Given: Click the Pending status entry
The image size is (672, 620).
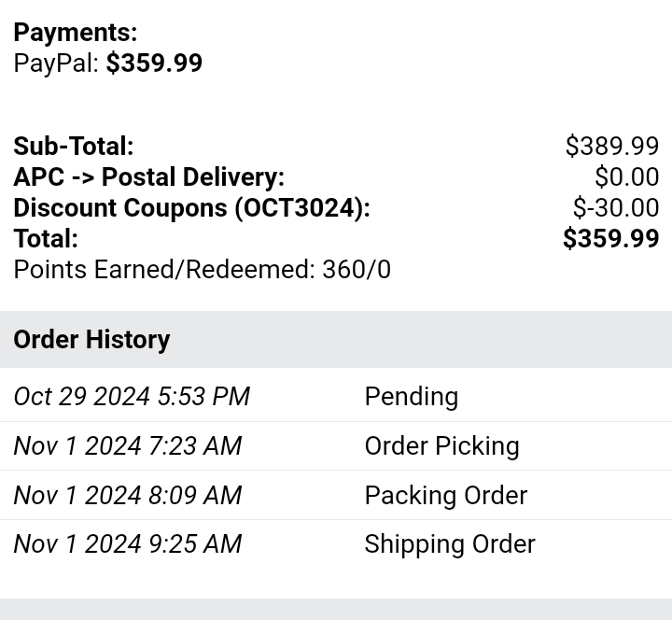Looking at the screenshot, I should point(412,396).
